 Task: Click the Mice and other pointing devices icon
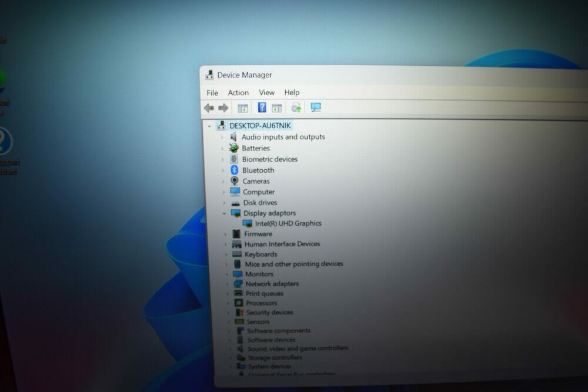click(x=237, y=264)
